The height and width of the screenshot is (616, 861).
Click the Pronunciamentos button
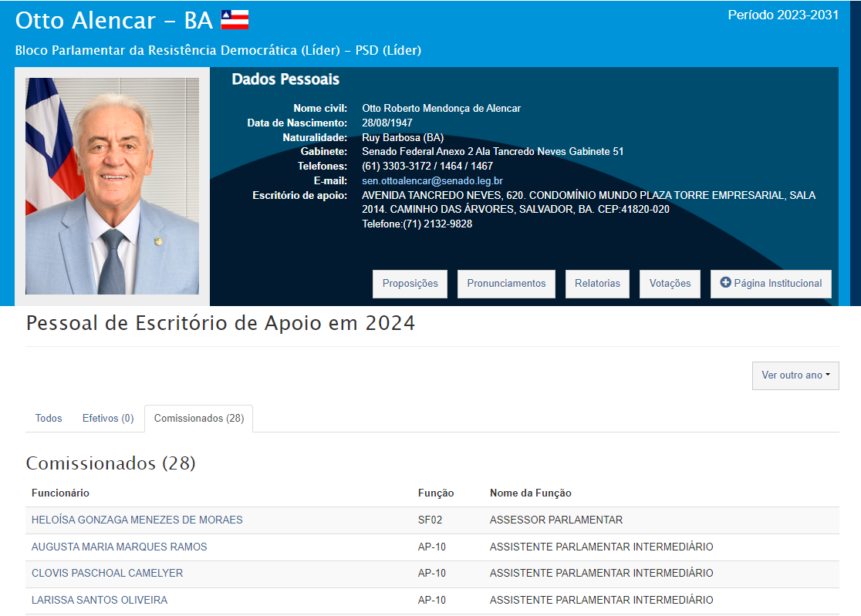pos(506,284)
